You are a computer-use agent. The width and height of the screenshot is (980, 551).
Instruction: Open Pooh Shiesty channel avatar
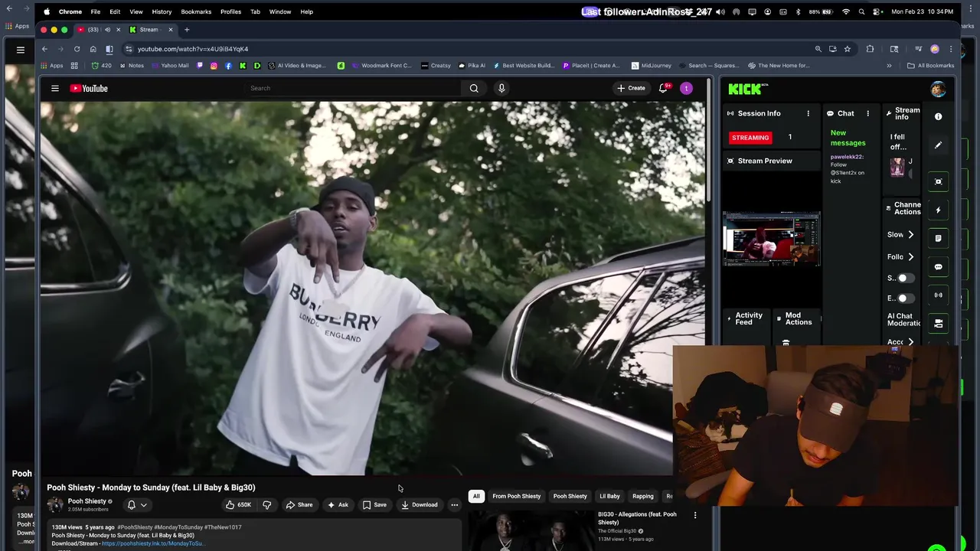coord(55,504)
